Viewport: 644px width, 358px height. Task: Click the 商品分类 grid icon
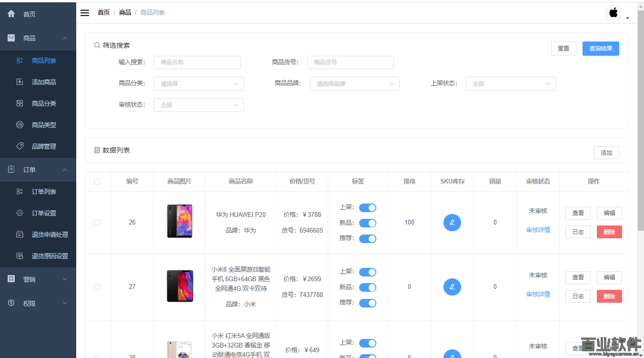tap(20, 103)
